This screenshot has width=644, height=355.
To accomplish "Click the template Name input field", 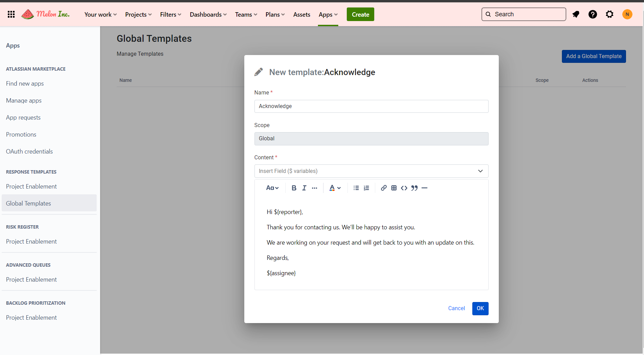I will click(x=371, y=106).
